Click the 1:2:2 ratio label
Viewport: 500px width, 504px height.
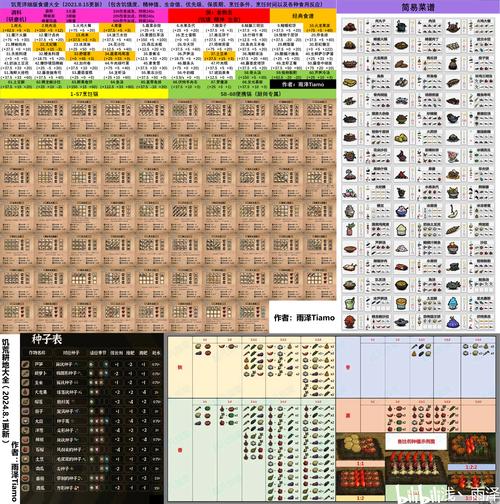pyautogui.click(x=471, y=467)
